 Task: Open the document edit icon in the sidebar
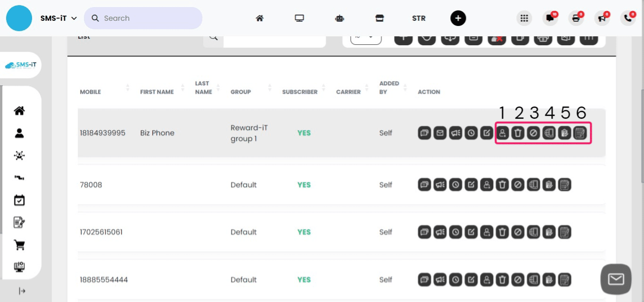pyautogui.click(x=19, y=222)
